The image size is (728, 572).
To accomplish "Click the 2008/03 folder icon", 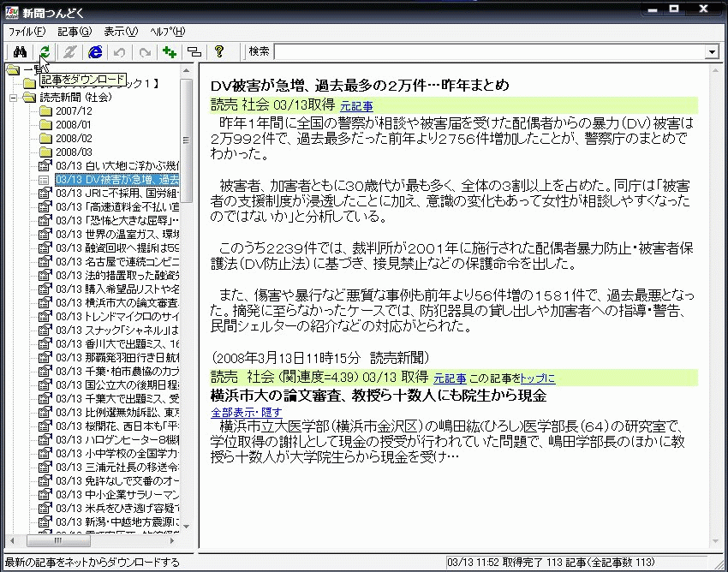I will tap(45, 152).
